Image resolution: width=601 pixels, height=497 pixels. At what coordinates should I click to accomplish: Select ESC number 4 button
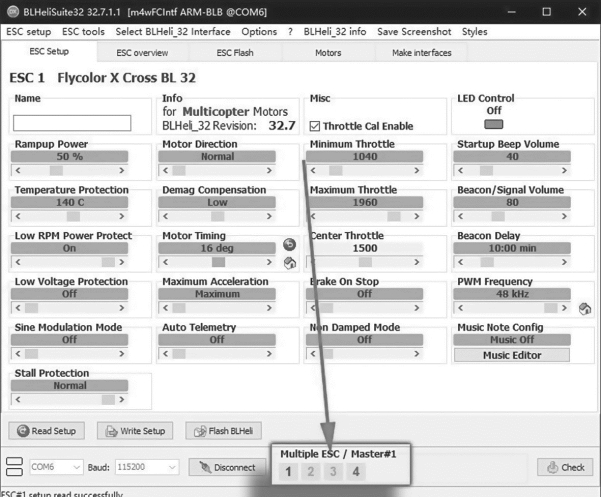click(356, 472)
